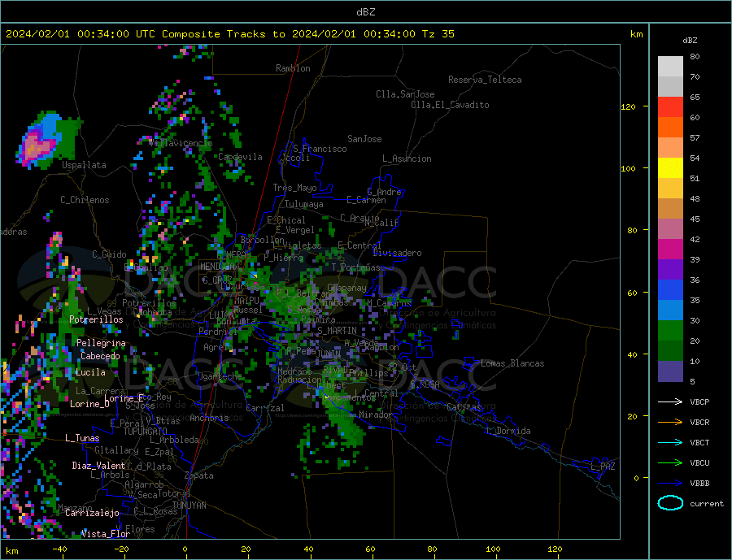
Task: Click the 'Cabecedo' map label
Action: coord(100,357)
